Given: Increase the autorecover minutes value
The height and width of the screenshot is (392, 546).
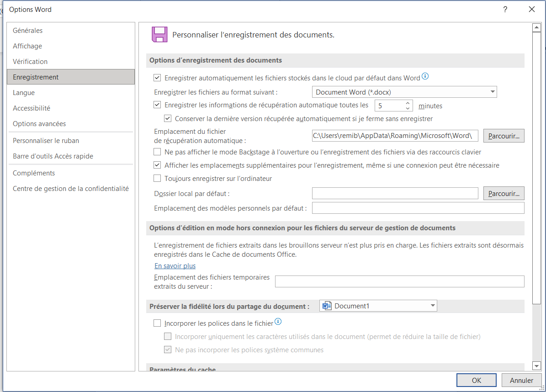Looking at the screenshot, I should 408,103.
